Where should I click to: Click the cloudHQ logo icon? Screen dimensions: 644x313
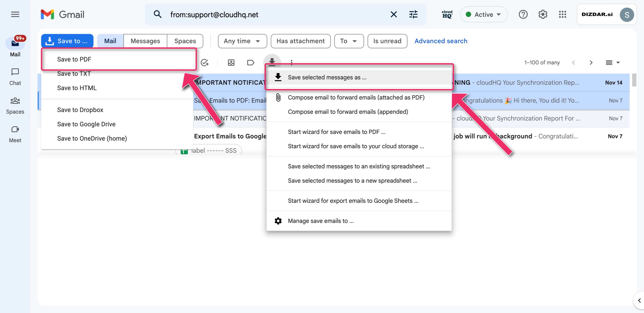447,15
